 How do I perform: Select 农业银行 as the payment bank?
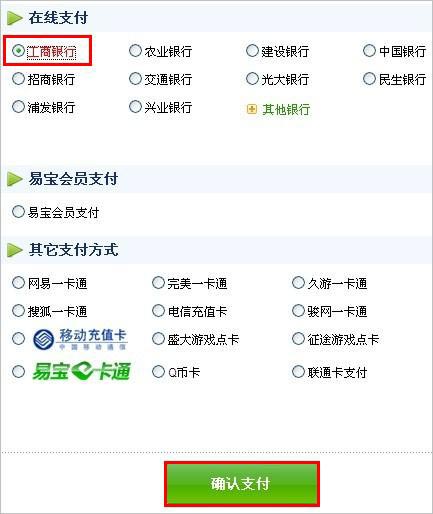[x=135, y=51]
